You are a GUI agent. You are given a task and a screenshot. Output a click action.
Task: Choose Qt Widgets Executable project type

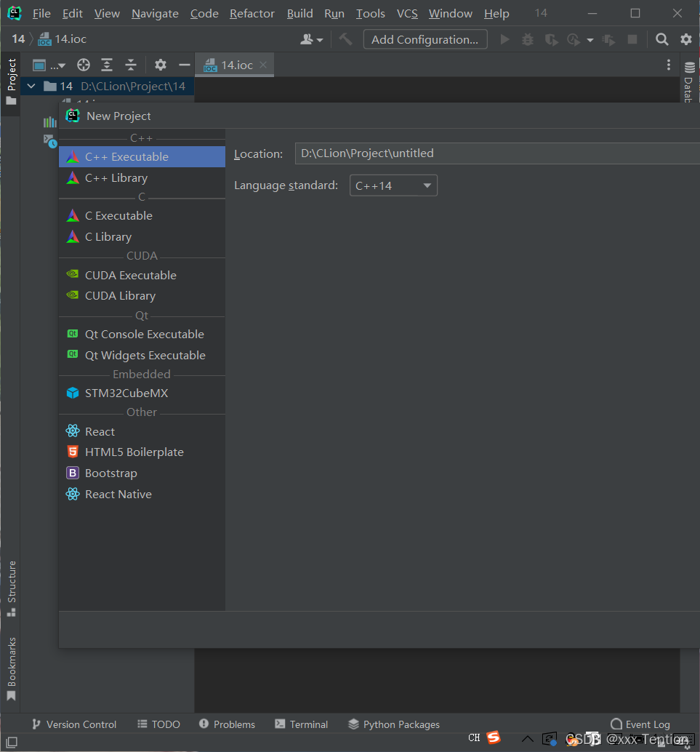pyautogui.click(x=145, y=355)
